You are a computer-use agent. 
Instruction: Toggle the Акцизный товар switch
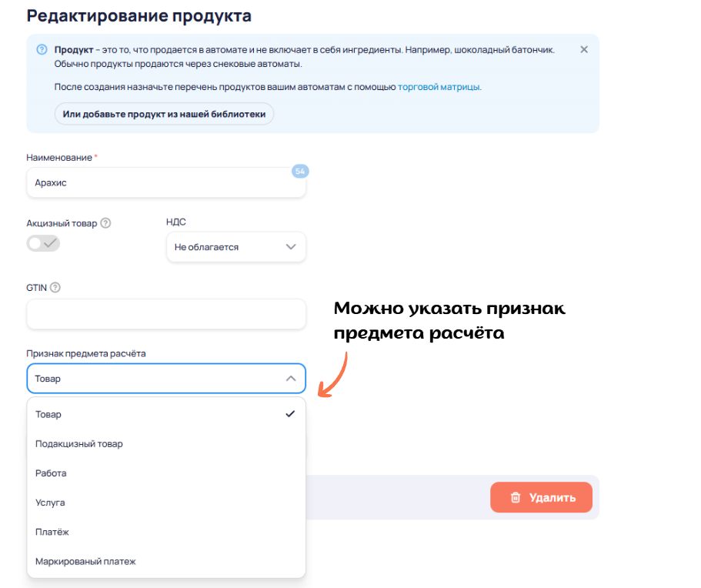43,243
